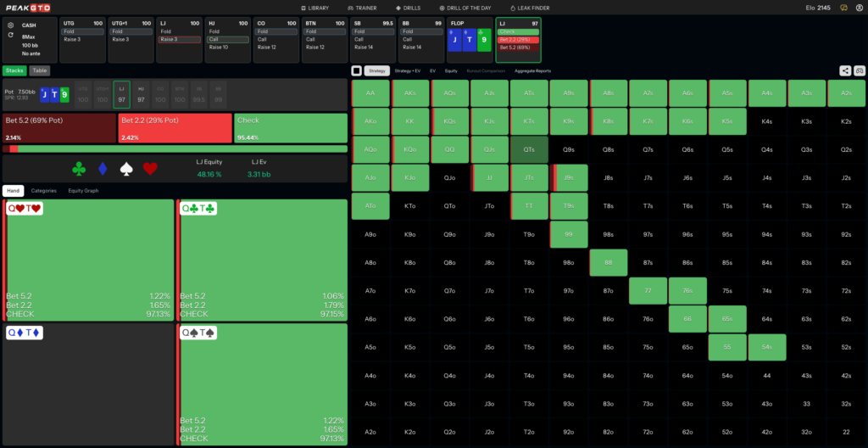This screenshot has width=868, height=448.
Task: Choose Bet 5.2 (69%) in LJ flop panel
Action: [x=518, y=48]
